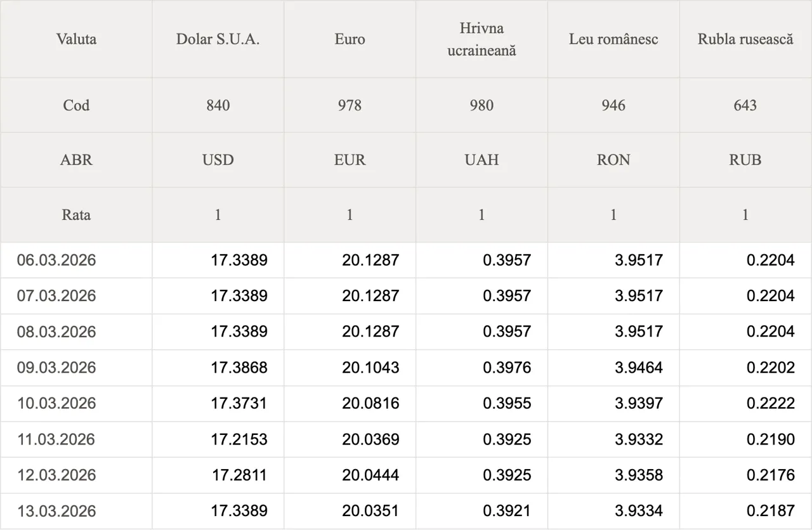Click the currency code 980 cell
812x530 pixels.
pos(481,105)
